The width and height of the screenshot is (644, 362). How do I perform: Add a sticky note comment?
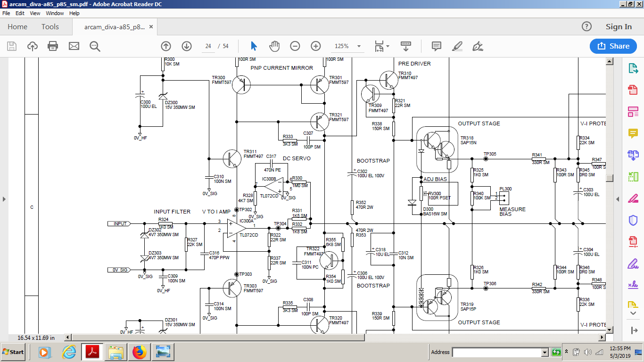(437, 46)
